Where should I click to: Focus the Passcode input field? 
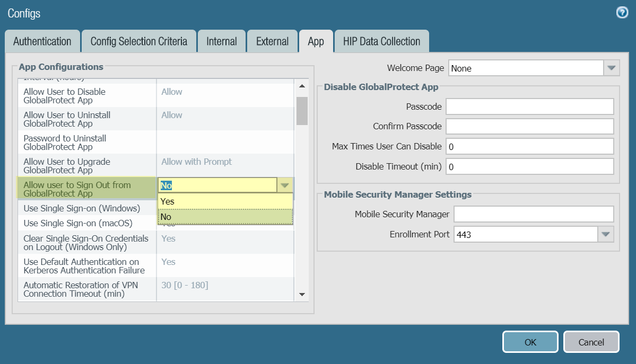[529, 106]
